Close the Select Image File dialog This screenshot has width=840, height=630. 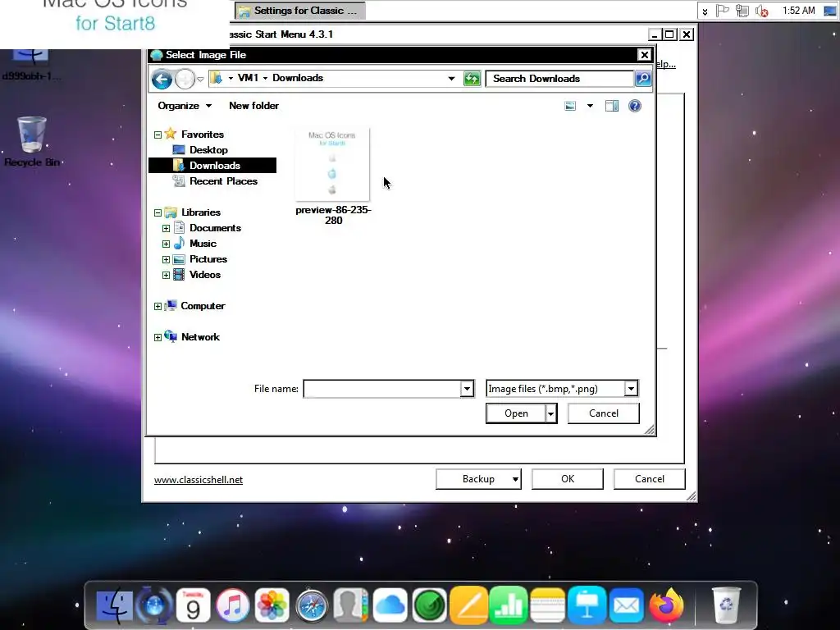[645, 55]
